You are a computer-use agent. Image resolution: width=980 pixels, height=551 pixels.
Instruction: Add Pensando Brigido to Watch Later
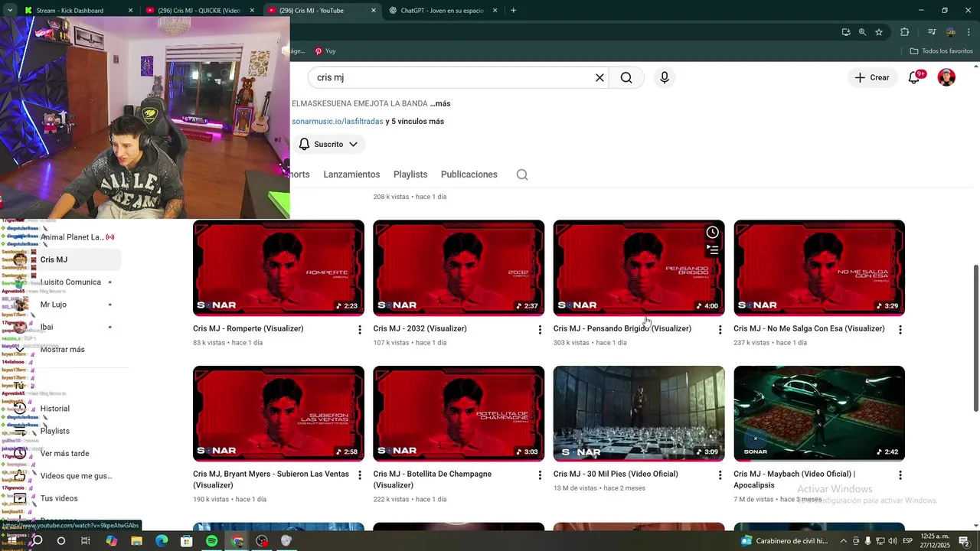[x=712, y=232]
